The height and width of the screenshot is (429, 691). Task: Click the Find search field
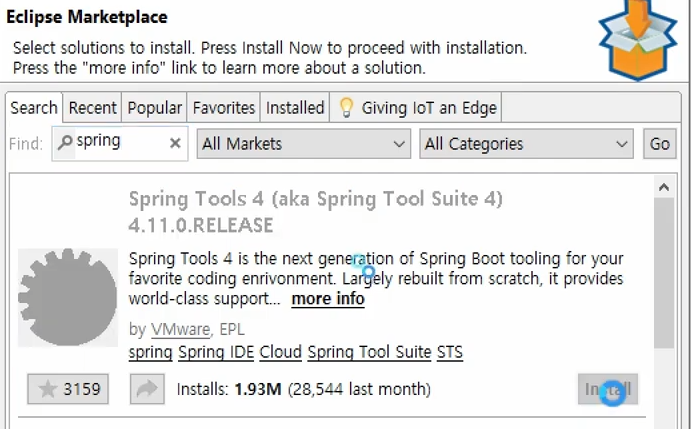pos(120,143)
